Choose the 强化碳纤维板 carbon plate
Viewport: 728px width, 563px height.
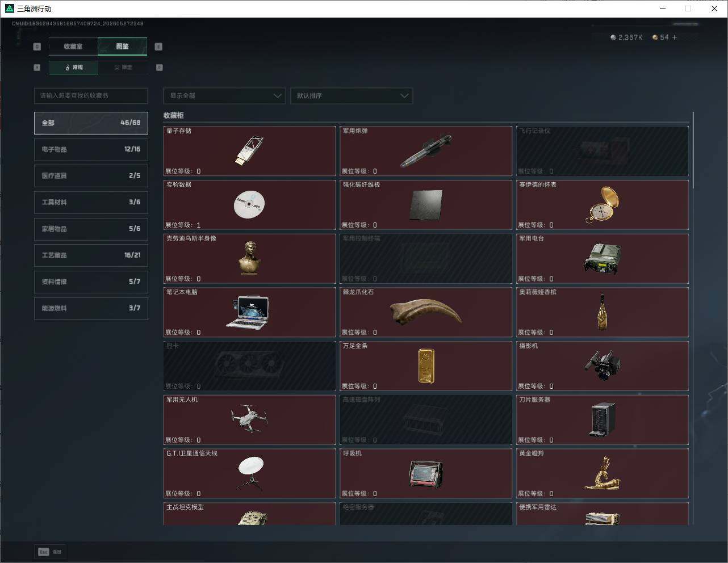click(x=426, y=205)
